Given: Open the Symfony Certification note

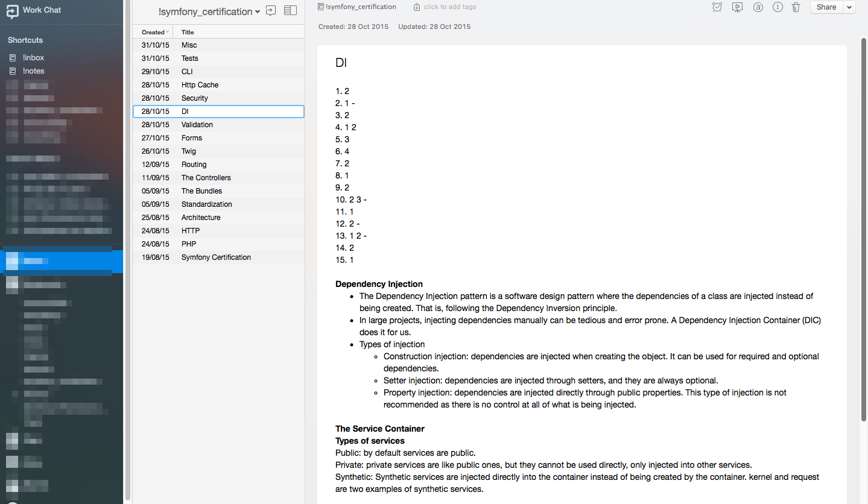Looking at the screenshot, I should [216, 257].
